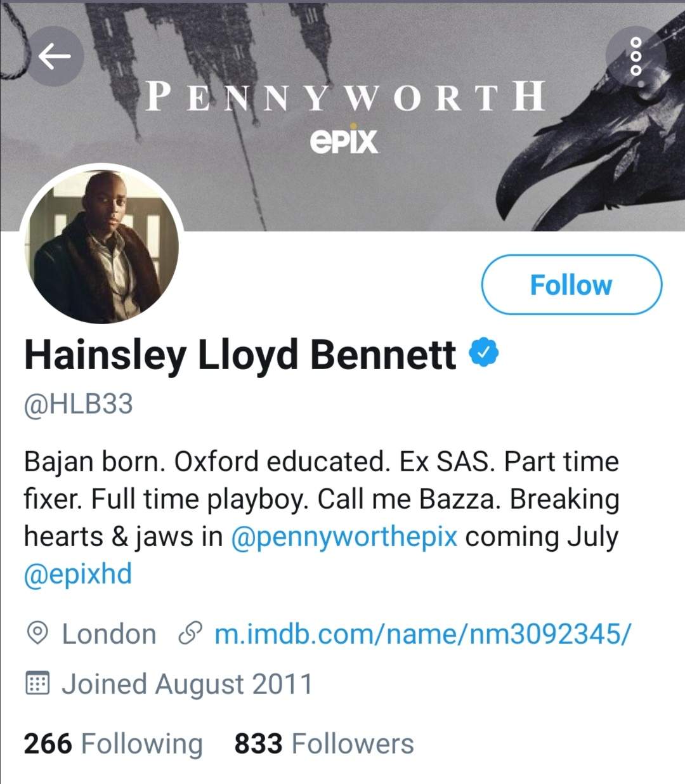Click the location pin icon

coord(38,634)
